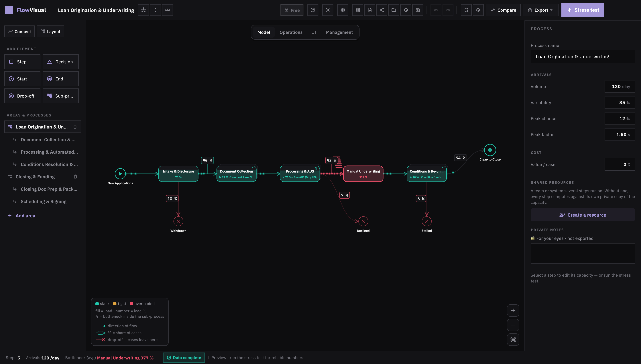The height and width of the screenshot is (364, 641).
Task: Open layers stack icon
Action: pyautogui.click(x=478, y=10)
